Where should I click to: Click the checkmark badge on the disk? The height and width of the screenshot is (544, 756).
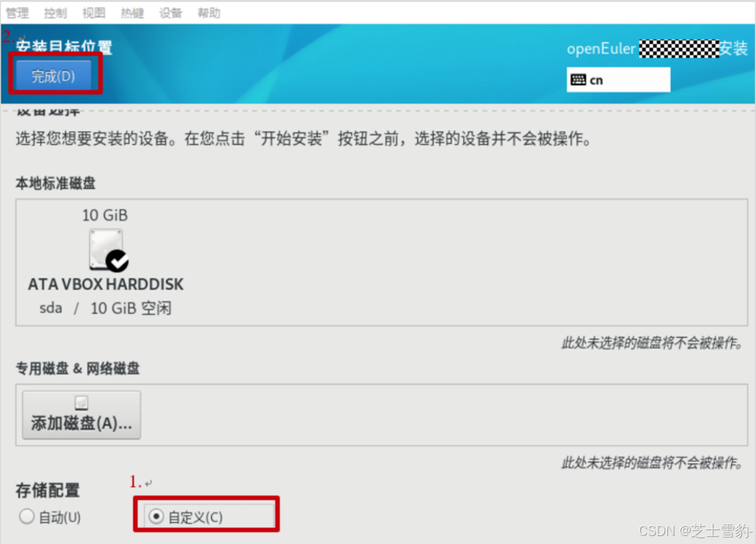[x=117, y=261]
